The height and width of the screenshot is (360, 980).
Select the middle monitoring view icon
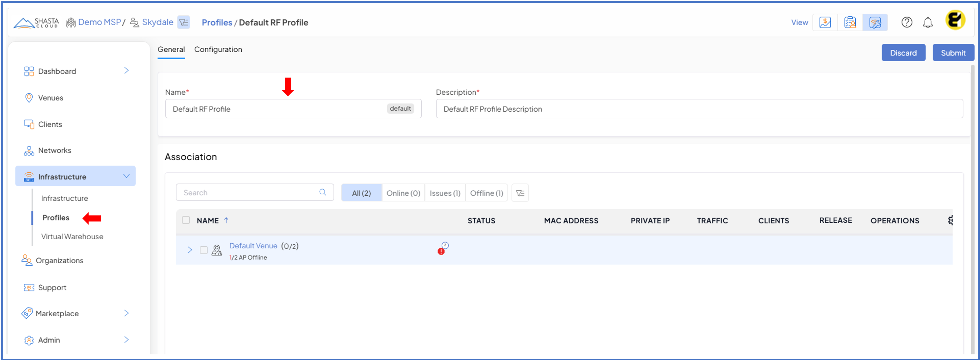850,23
